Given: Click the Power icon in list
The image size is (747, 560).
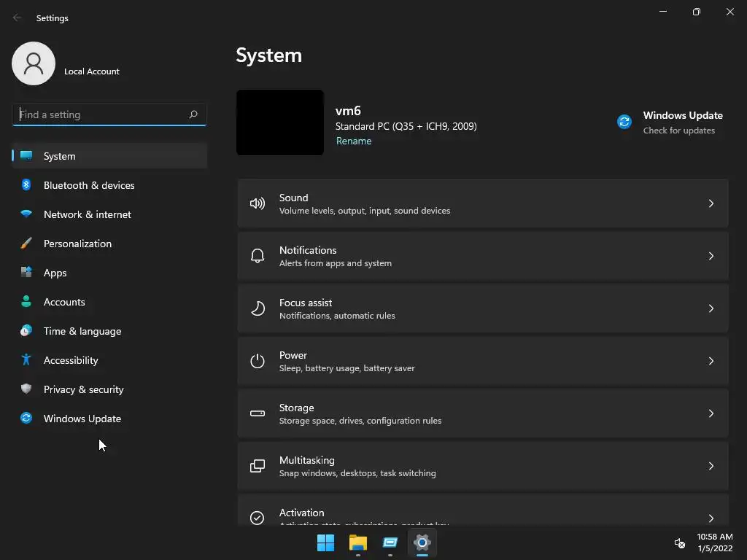Looking at the screenshot, I should click(258, 361).
